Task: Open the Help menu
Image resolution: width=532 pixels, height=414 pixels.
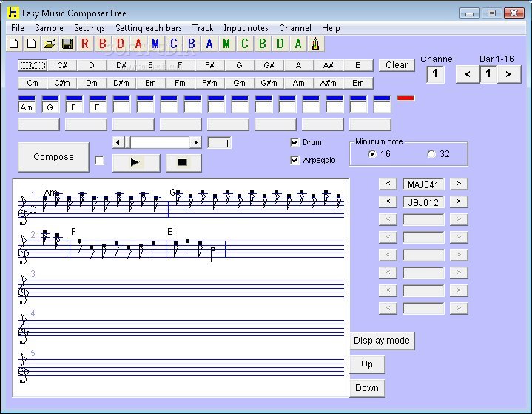Action: click(331, 28)
